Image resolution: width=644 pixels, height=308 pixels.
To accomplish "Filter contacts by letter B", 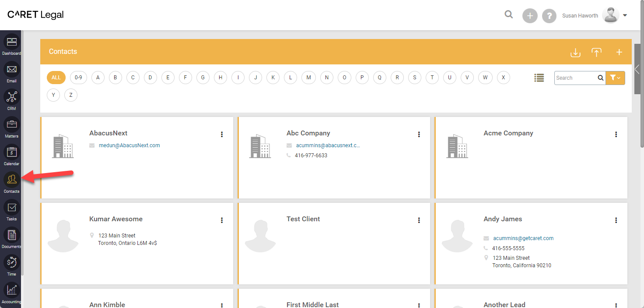I will coord(115,78).
